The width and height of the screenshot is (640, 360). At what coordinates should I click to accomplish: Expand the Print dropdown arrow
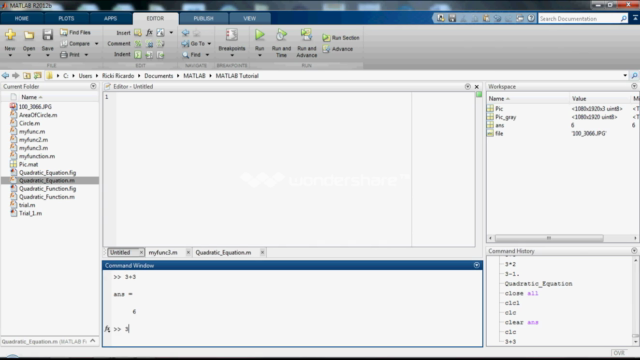pos(86,55)
